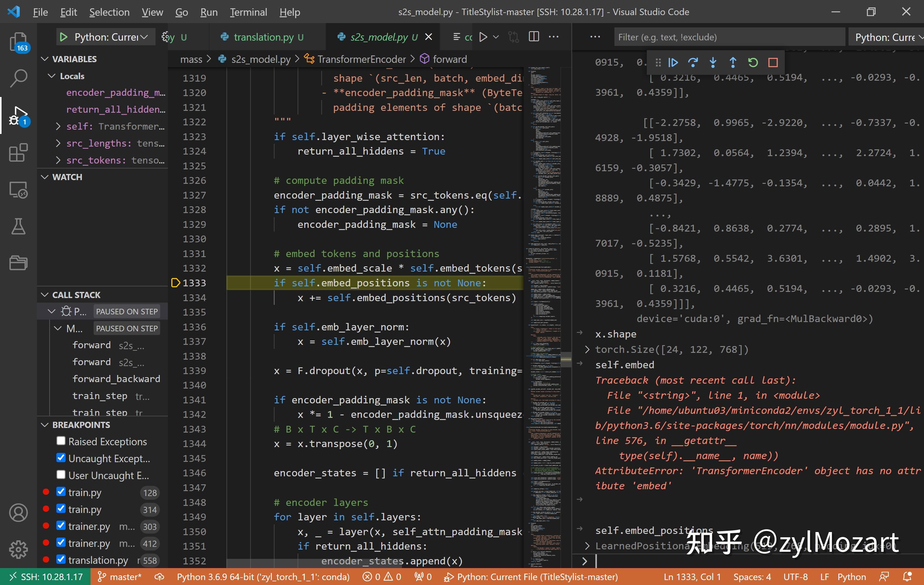The width and height of the screenshot is (924, 585).
Task: Select the Python 3.6.9 interpreter status item
Action: click(263, 577)
